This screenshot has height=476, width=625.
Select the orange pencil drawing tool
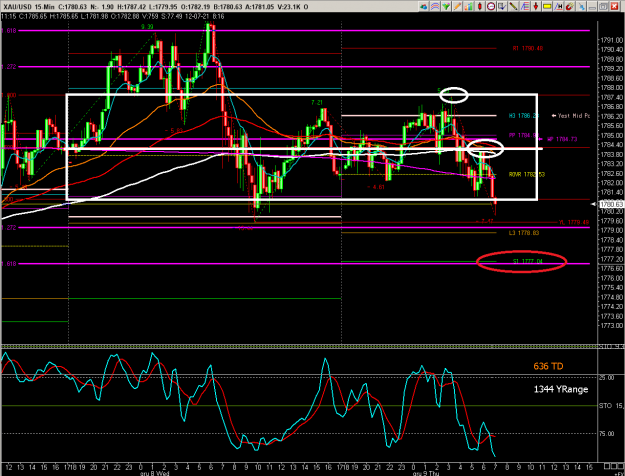pyautogui.click(x=458, y=6)
